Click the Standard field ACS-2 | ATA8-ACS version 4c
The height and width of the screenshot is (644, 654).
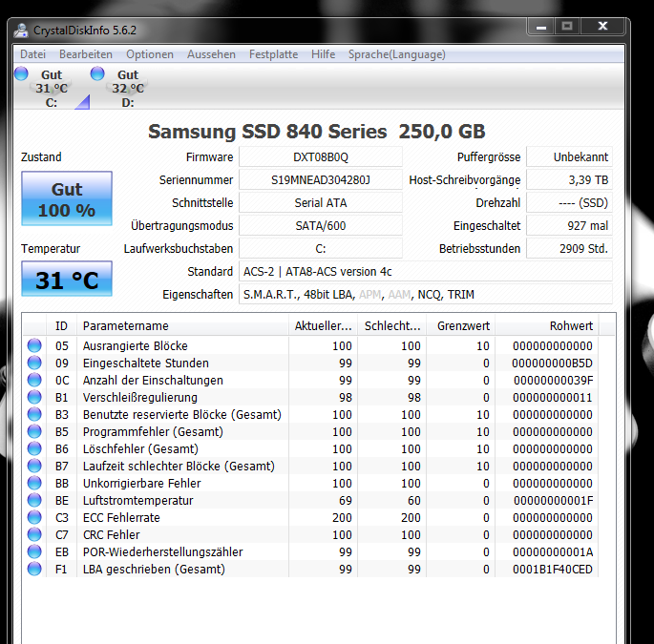coord(426,272)
